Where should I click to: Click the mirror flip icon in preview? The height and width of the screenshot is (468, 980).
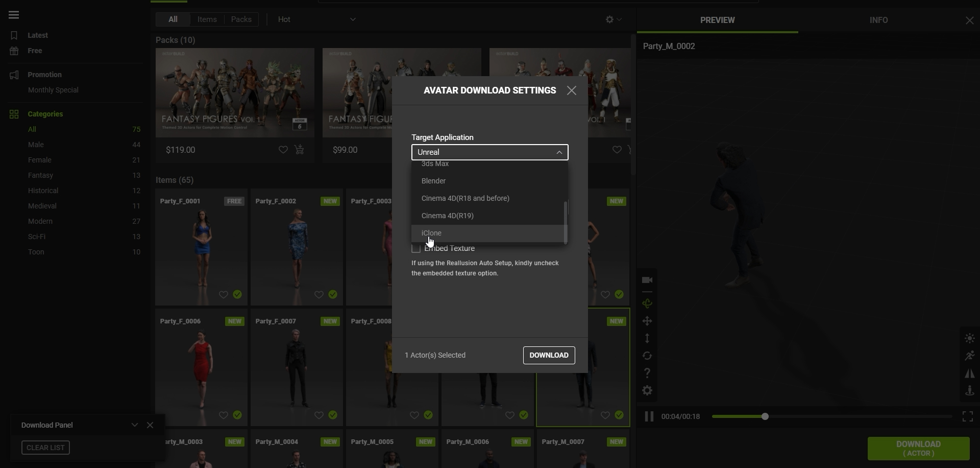click(x=970, y=373)
